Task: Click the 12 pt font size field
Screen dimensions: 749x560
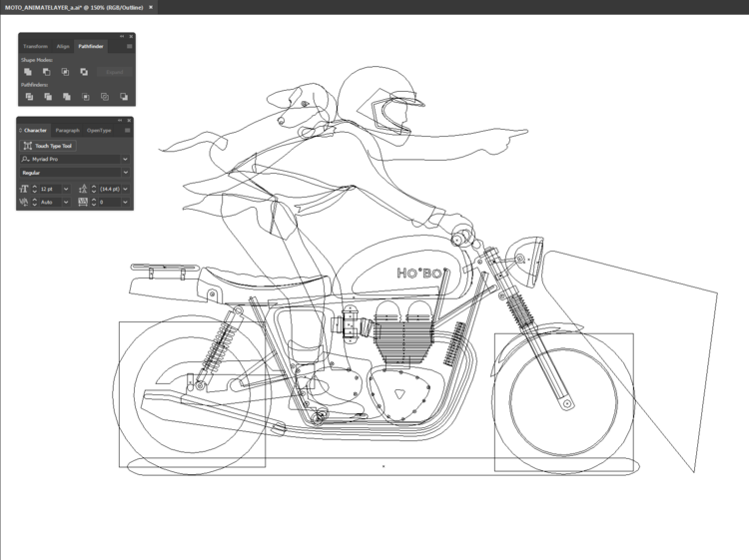Action: (x=50, y=189)
